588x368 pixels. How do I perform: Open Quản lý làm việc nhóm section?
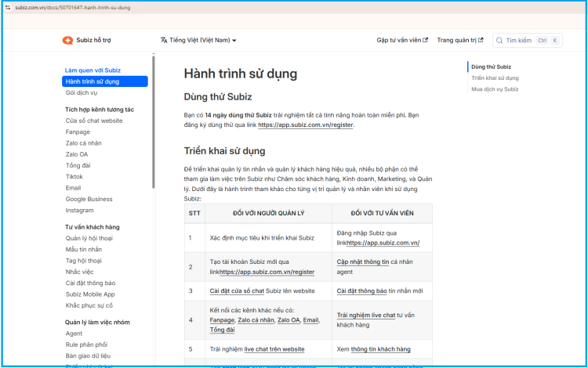pos(97,323)
